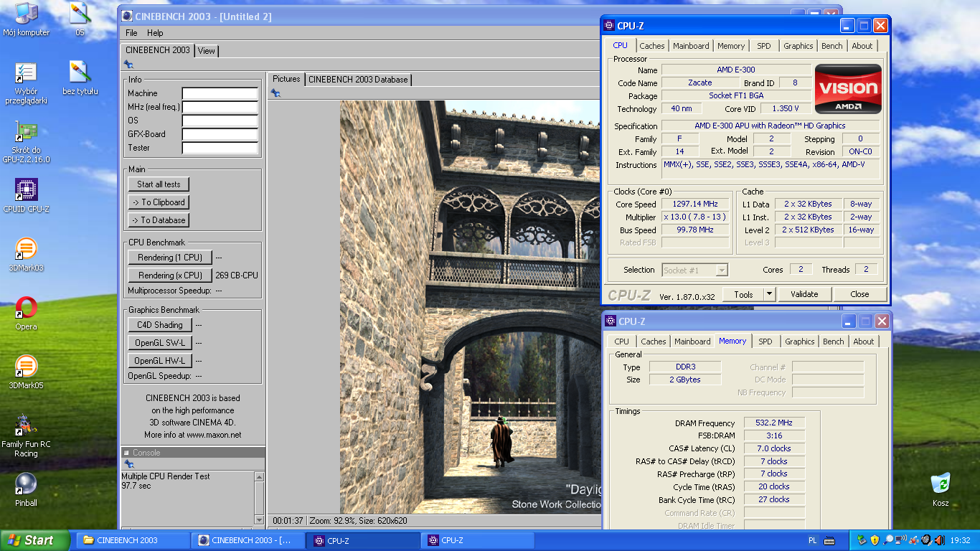Image resolution: width=980 pixels, height=551 pixels.
Task: Open About tab in top CPU-Z window
Action: (862, 46)
